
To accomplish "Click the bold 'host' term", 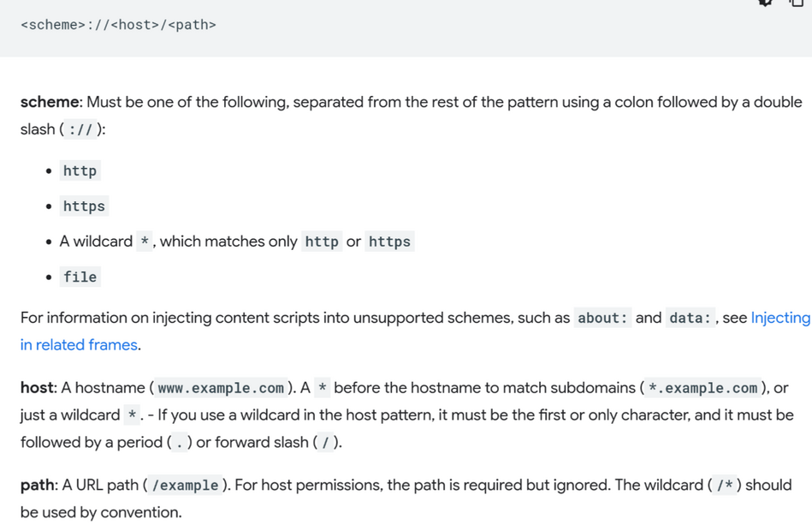I will pyautogui.click(x=38, y=388).
